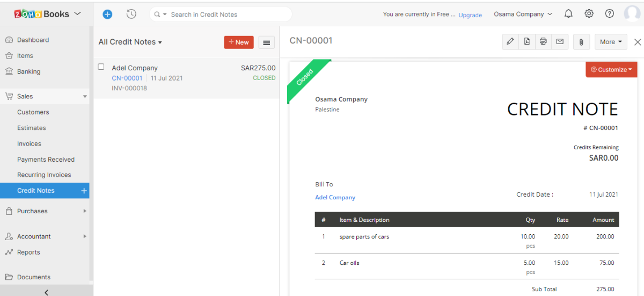The image size is (644, 296).
Task: Attach a file with paperclip icon
Action: (581, 42)
